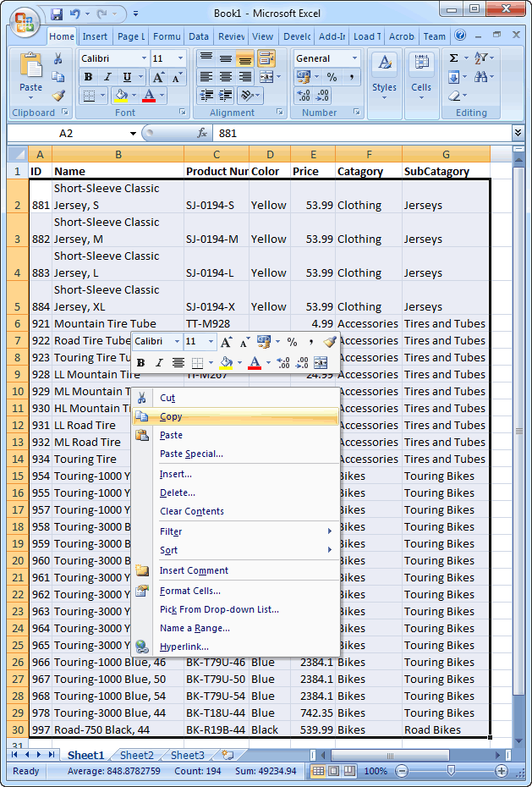Open mini toolbar font size dropdown

click(211, 342)
